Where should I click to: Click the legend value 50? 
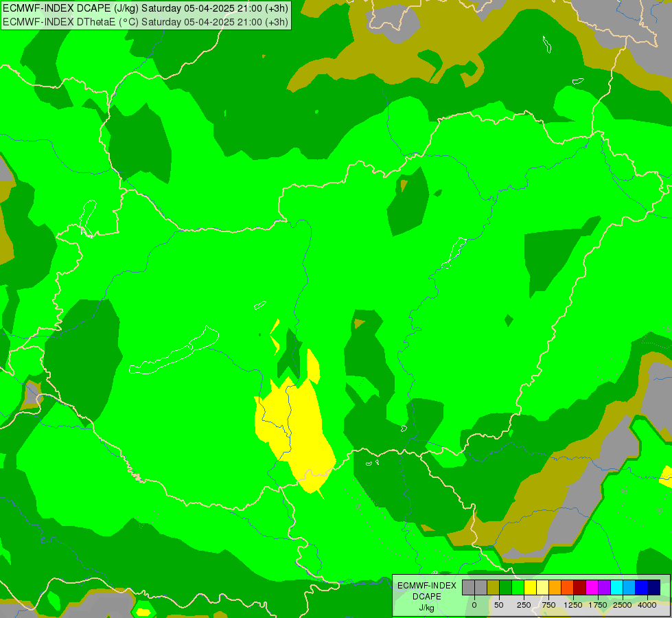click(499, 605)
